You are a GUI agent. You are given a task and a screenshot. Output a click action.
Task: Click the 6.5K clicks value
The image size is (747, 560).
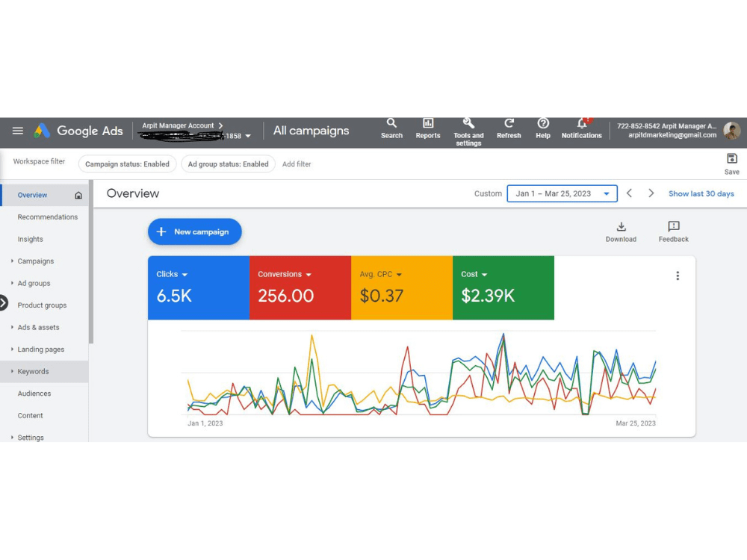pyautogui.click(x=174, y=296)
